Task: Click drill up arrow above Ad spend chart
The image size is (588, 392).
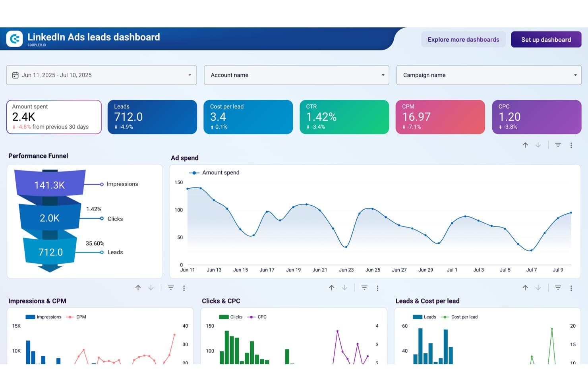Action: (525, 145)
